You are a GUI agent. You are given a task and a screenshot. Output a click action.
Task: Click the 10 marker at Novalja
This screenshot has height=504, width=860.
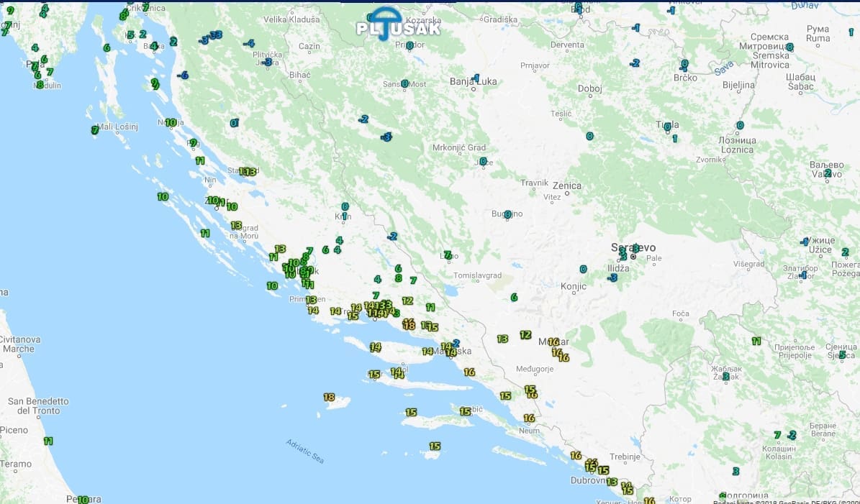click(171, 122)
